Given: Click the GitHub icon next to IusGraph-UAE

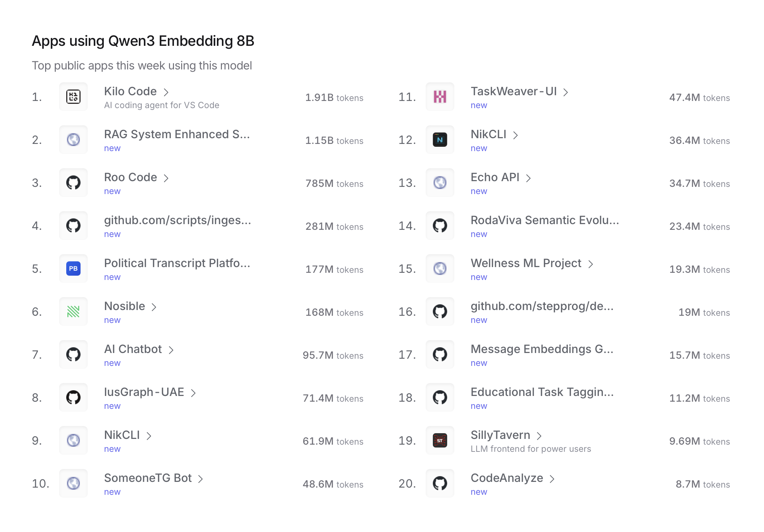Looking at the screenshot, I should point(73,397).
